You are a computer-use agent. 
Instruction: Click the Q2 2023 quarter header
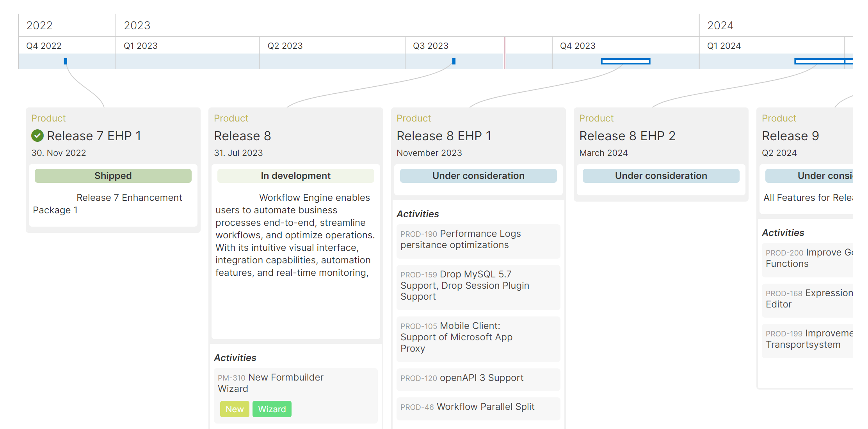coord(285,46)
